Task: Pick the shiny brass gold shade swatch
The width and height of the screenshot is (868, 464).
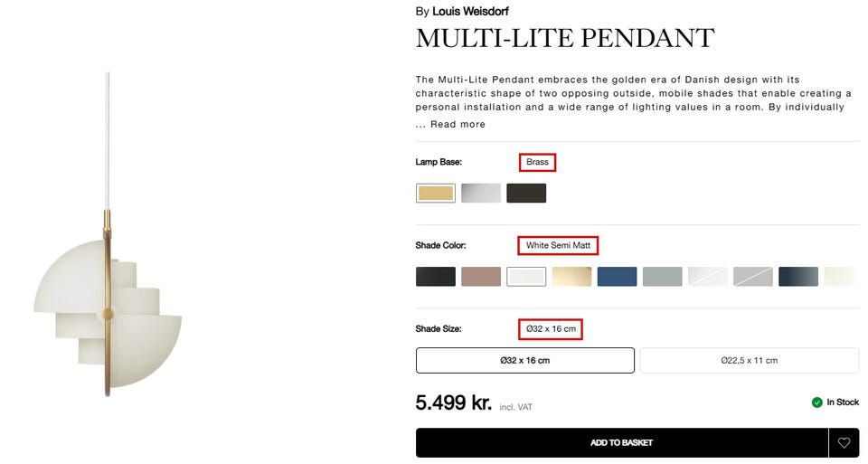Action: tap(571, 277)
